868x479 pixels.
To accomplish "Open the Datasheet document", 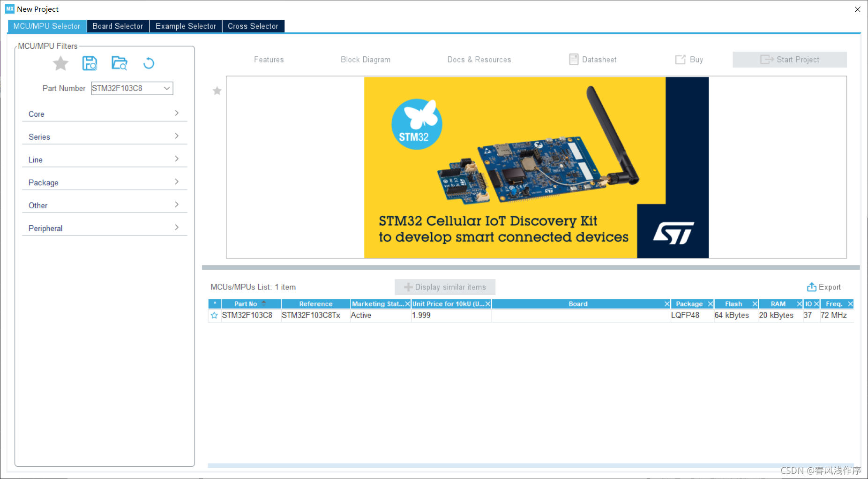I will 592,60.
